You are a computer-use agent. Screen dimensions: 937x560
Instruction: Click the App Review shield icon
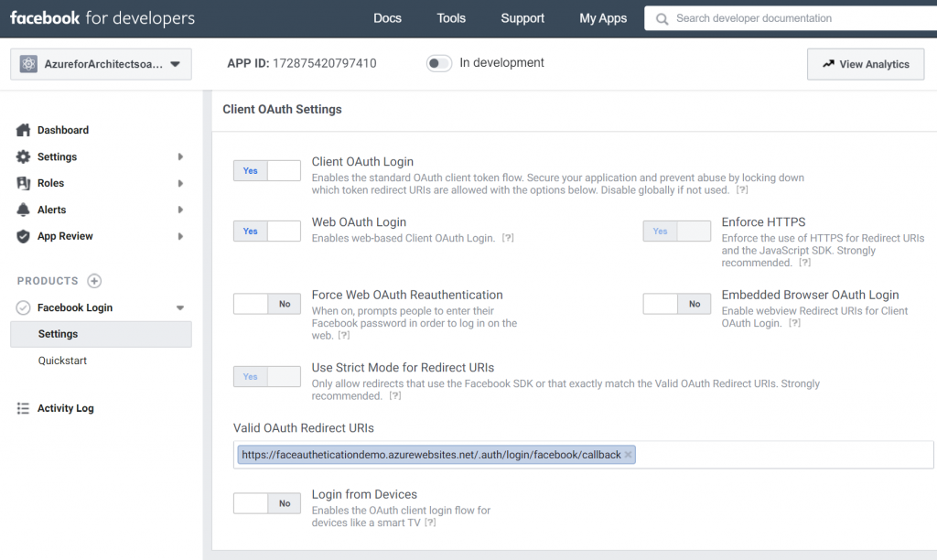coord(24,236)
